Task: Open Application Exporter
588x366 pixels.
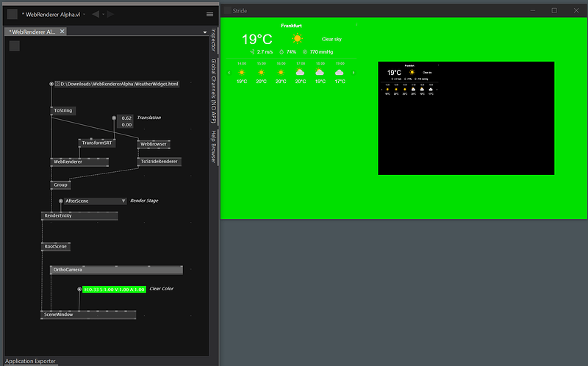Action: pos(30,361)
